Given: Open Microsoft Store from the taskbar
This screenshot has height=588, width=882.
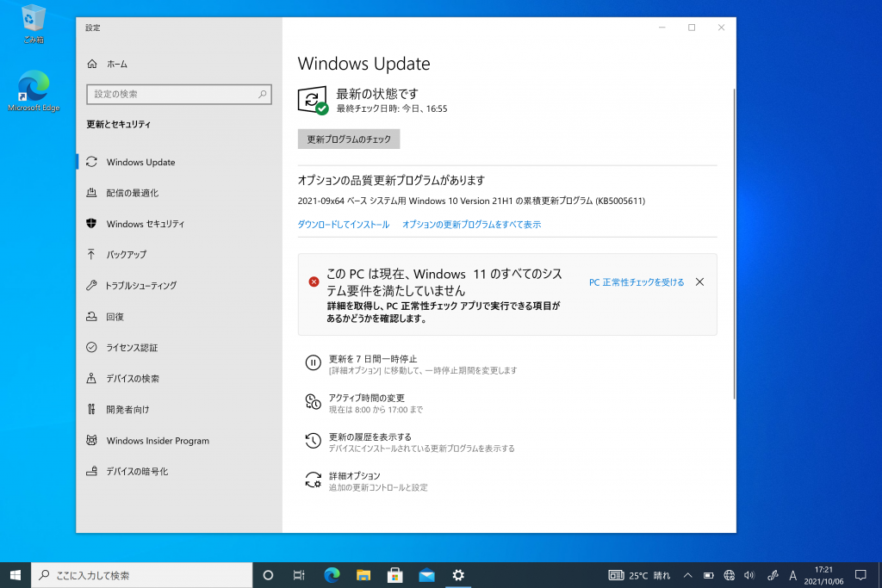Looking at the screenshot, I should click(394, 575).
